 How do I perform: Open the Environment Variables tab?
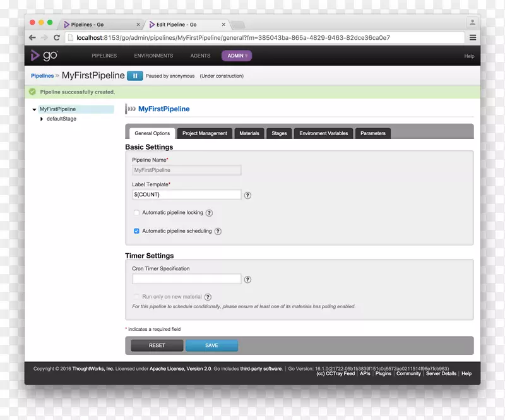point(323,133)
